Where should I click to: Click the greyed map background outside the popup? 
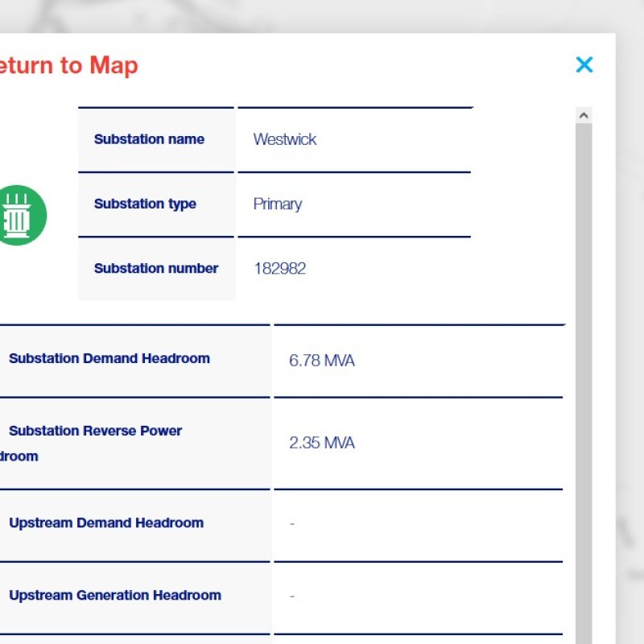click(x=630, y=322)
